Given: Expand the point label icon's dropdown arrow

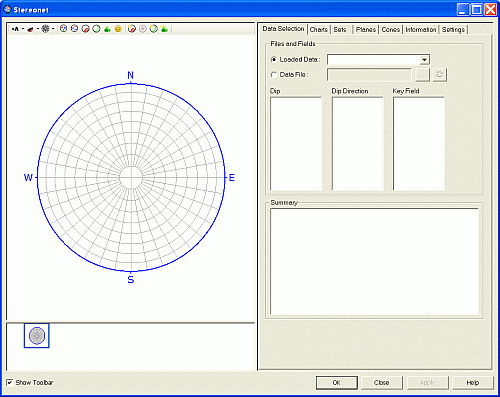Looking at the screenshot, I should coord(23,29).
